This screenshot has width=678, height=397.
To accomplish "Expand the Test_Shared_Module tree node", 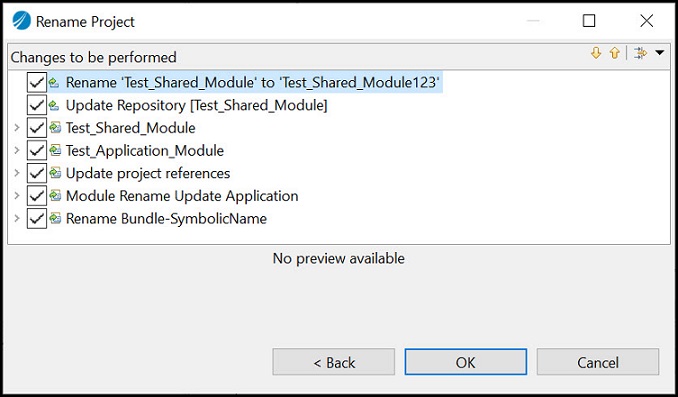I will (17, 128).
